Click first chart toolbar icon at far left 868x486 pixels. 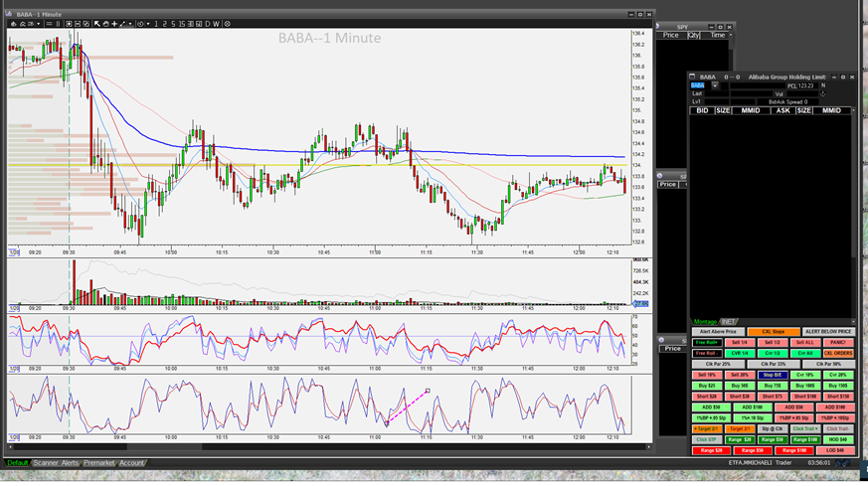coord(14,24)
